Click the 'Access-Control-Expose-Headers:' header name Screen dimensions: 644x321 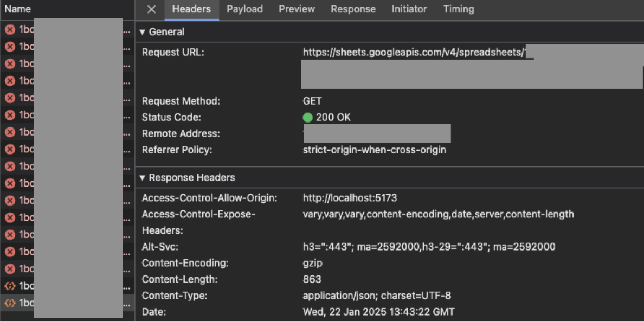[x=199, y=222]
